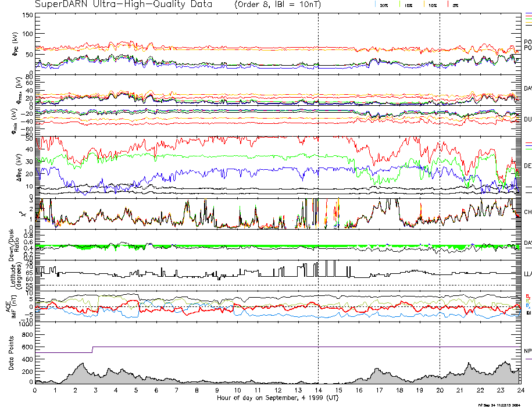Click hour 0 tick label on x-axis
Screen dimensions: 532x407
click(x=35, y=390)
